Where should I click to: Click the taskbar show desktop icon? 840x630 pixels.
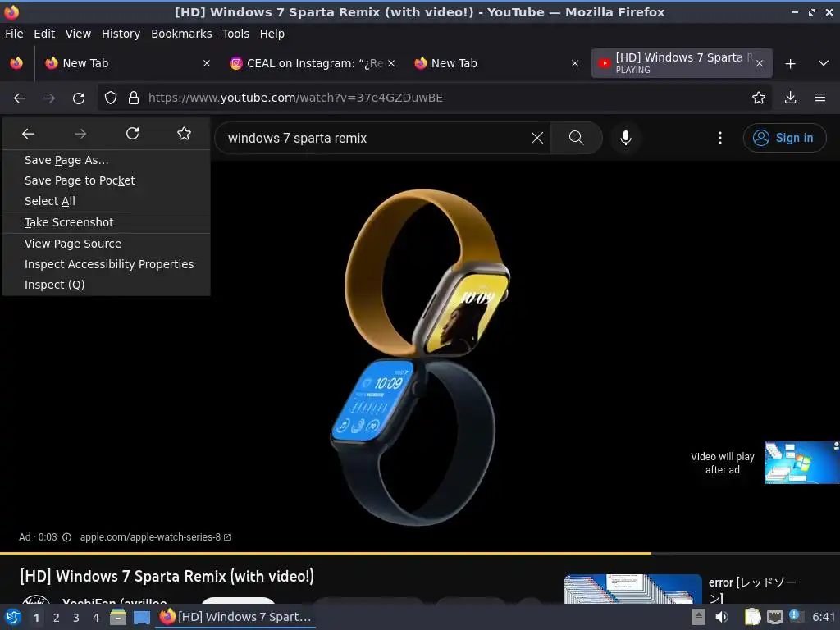(x=141, y=617)
